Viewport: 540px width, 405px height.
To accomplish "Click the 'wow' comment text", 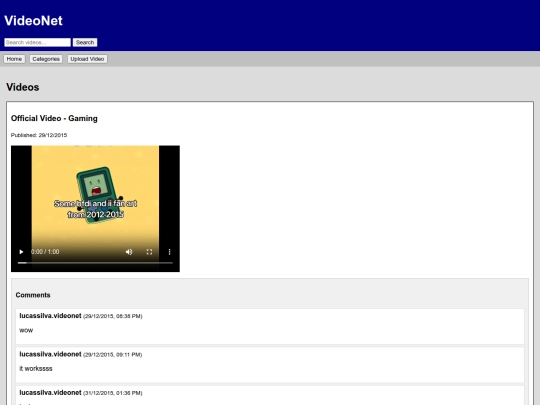I will pyautogui.click(x=26, y=331).
